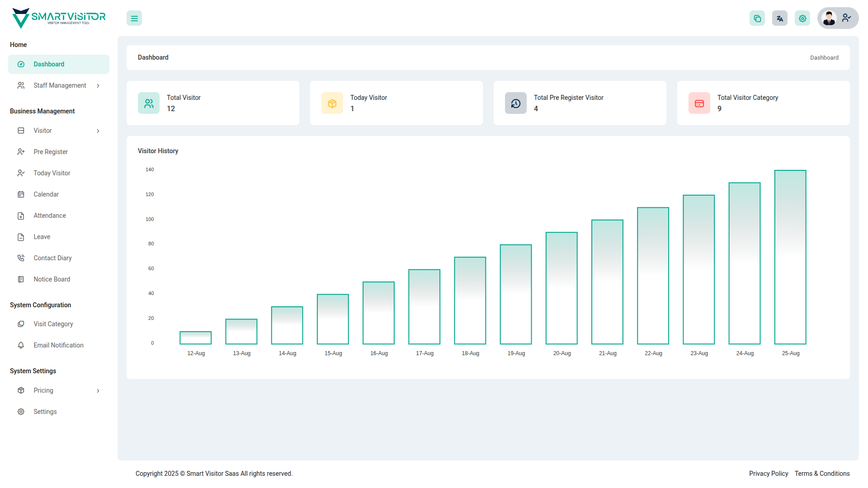868x488 pixels.
Task: Click the Pre Register history clock icon
Action: point(516,103)
